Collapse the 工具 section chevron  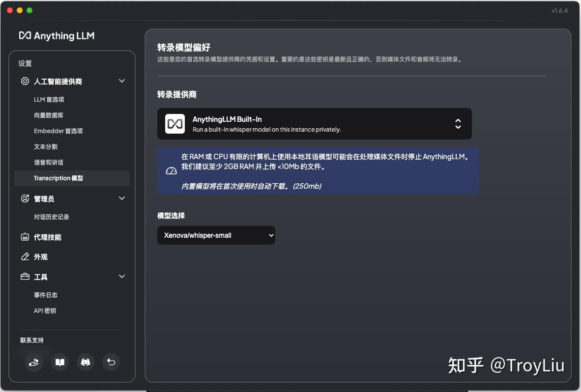(x=121, y=276)
